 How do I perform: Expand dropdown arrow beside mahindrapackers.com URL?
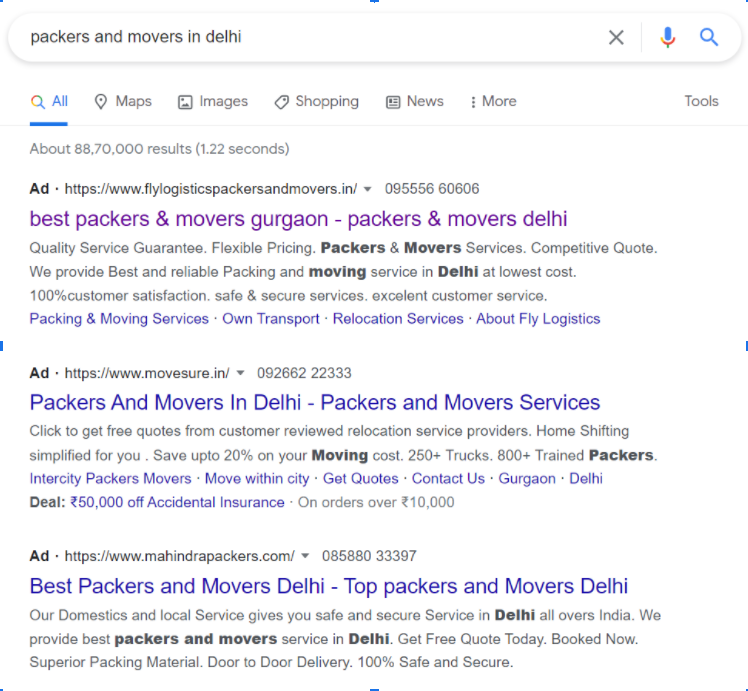pos(305,556)
